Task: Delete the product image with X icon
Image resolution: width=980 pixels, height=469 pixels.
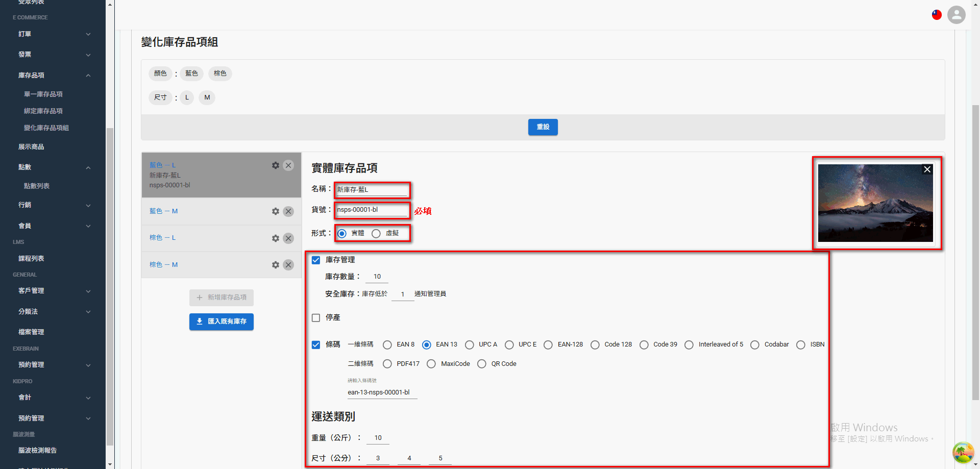Action: [x=927, y=169]
